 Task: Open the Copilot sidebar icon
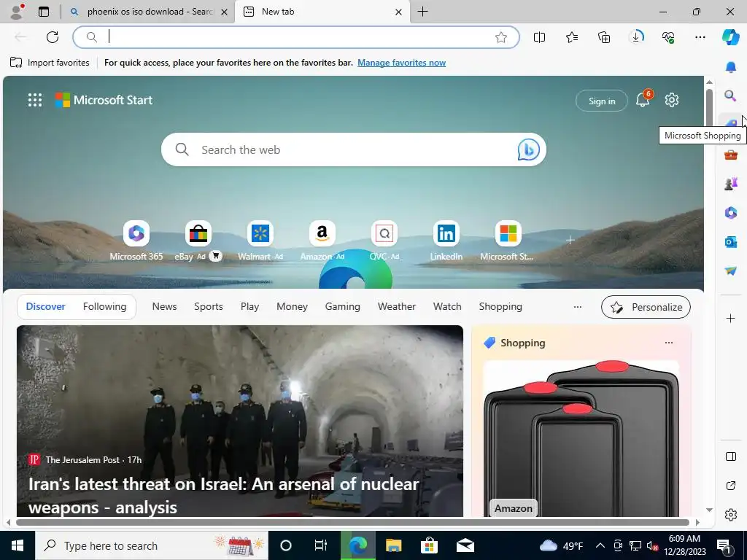coord(730,37)
